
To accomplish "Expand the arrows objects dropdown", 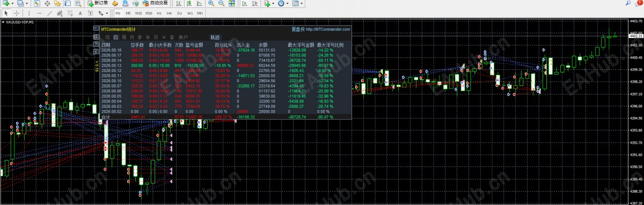I will tap(107, 13).
